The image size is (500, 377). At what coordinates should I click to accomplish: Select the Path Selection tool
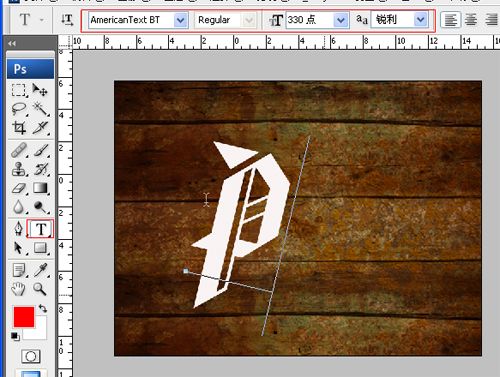click(x=19, y=248)
